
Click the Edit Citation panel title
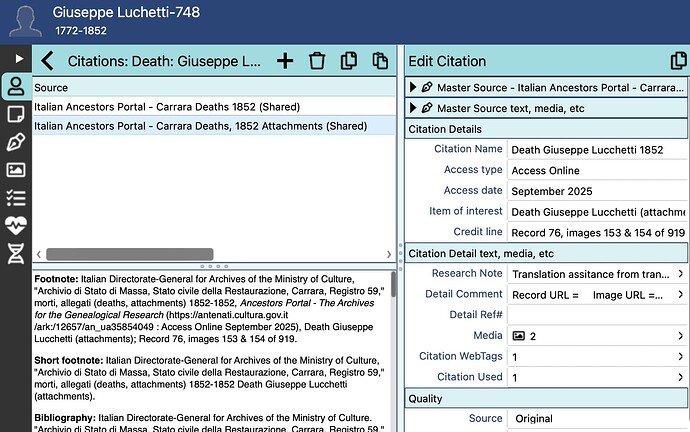pyautogui.click(x=447, y=61)
